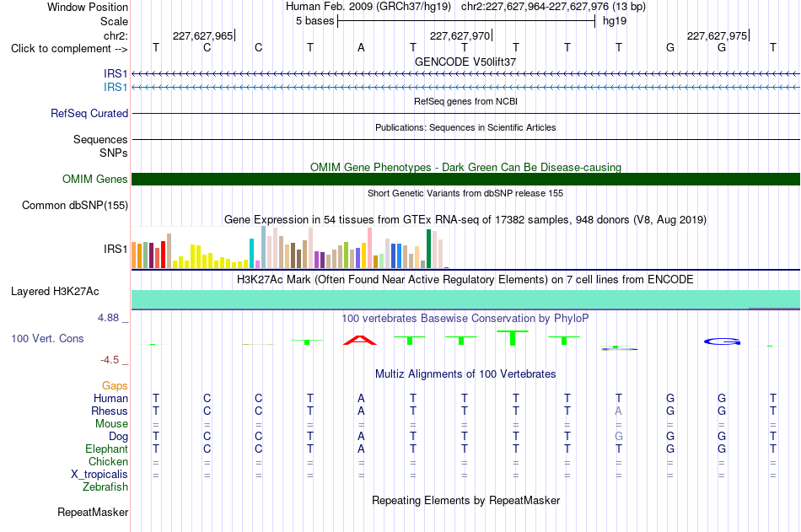Click the GENCODE V50lift37 track title
The width and height of the screenshot is (801, 532).
[x=465, y=62]
